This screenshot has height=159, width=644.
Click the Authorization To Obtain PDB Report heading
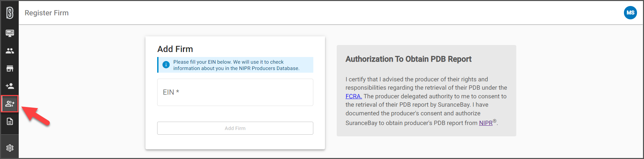[408, 59]
